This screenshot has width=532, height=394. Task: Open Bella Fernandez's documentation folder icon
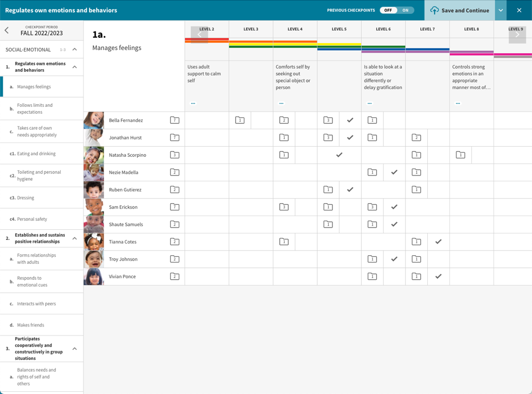[x=174, y=120]
